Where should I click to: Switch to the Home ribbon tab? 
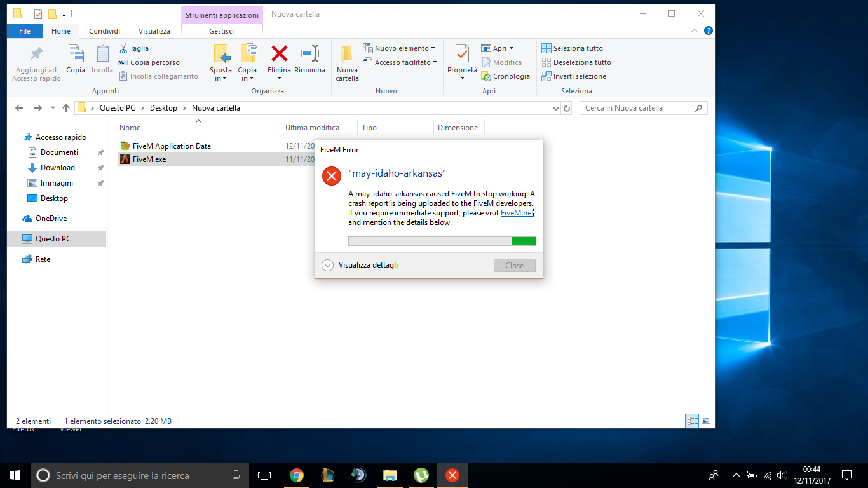61,31
